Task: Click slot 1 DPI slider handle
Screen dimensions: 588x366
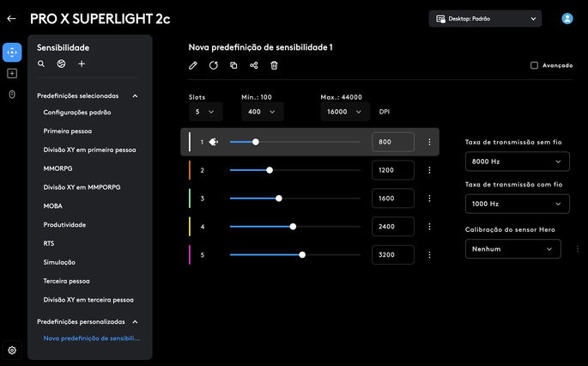Action: point(256,142)
